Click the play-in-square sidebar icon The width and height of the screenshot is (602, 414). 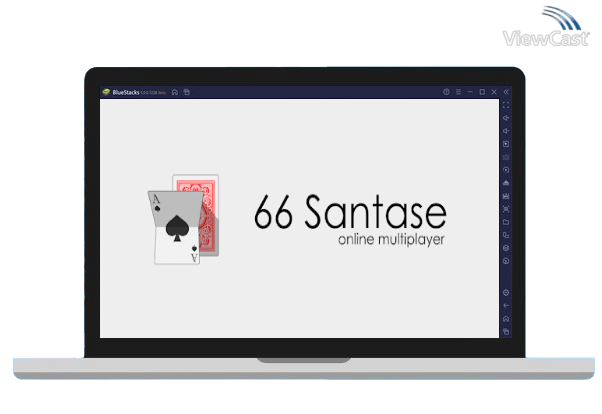pyautogui.click(x=506, y=144)
